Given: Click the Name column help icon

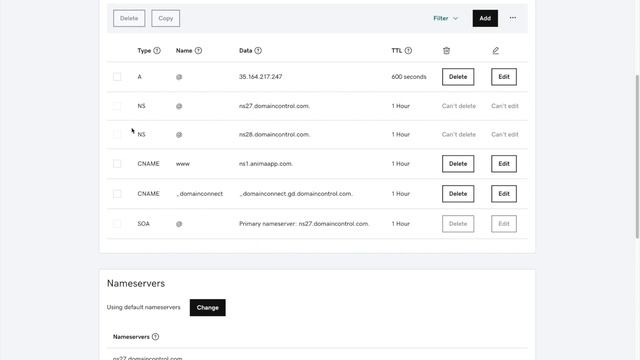Looking at the screenshot, I should click(198, 51).
